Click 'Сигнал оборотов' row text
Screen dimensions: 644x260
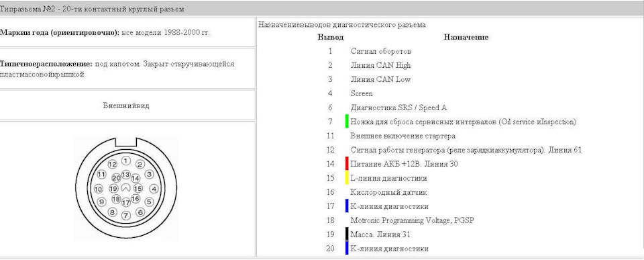(x=381, y=52)
